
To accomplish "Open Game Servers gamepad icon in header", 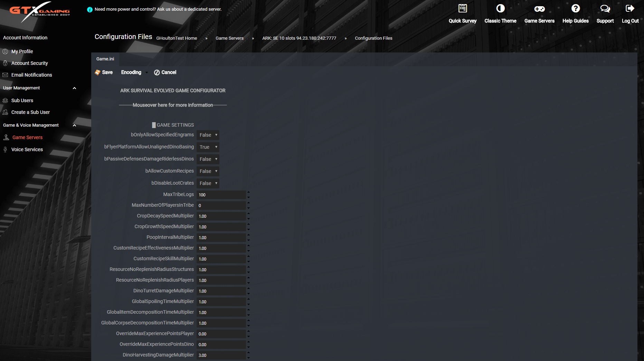I will 539,9.
